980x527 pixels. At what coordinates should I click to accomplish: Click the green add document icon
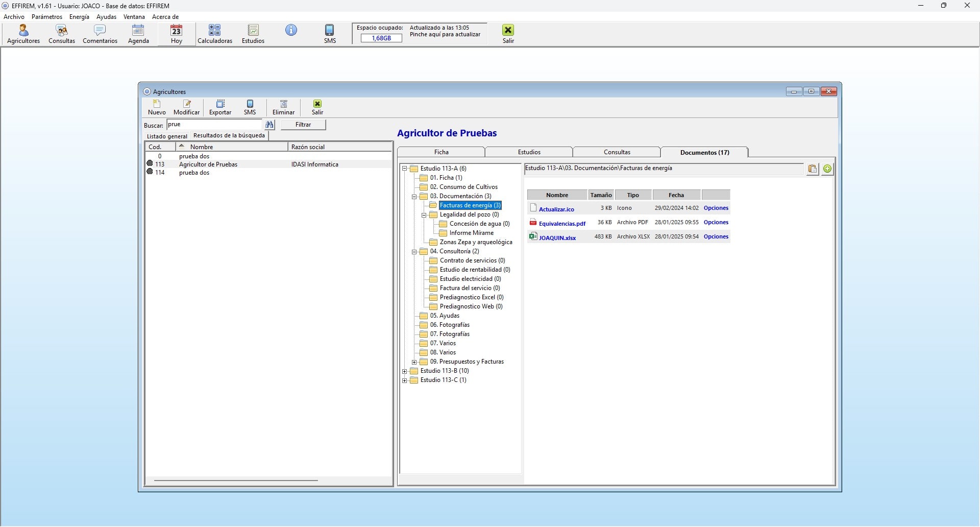(x=827, y=169)
